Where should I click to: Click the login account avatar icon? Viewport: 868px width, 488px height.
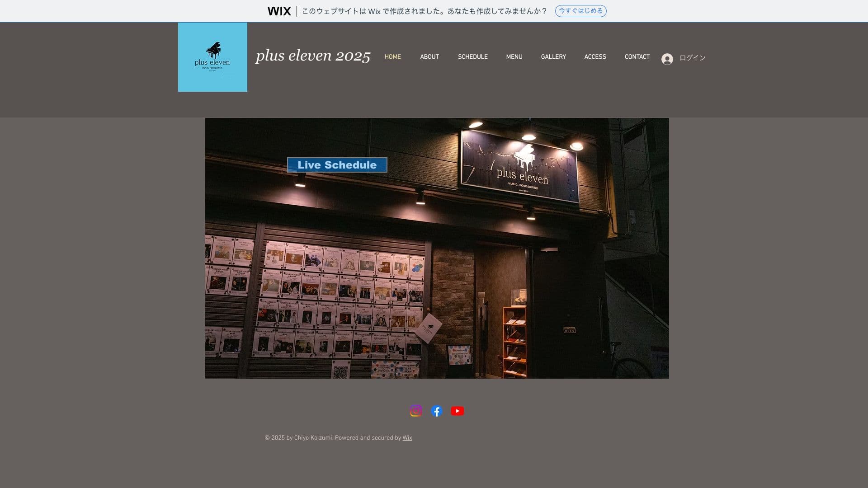tap(668, 59)
